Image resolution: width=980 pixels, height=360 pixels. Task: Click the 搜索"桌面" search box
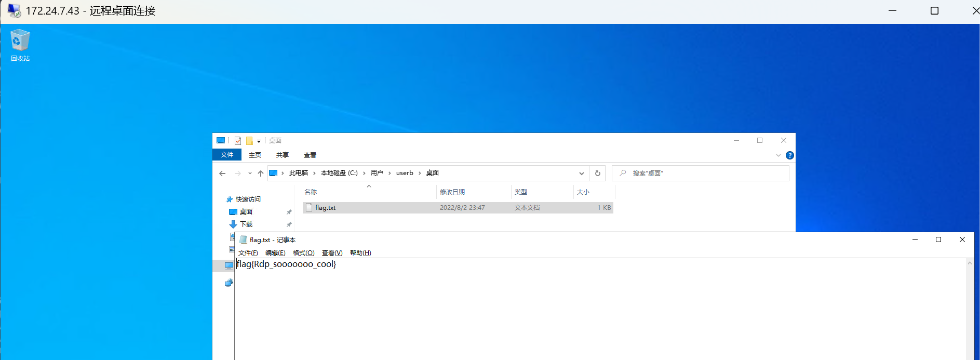coord(701,174)
